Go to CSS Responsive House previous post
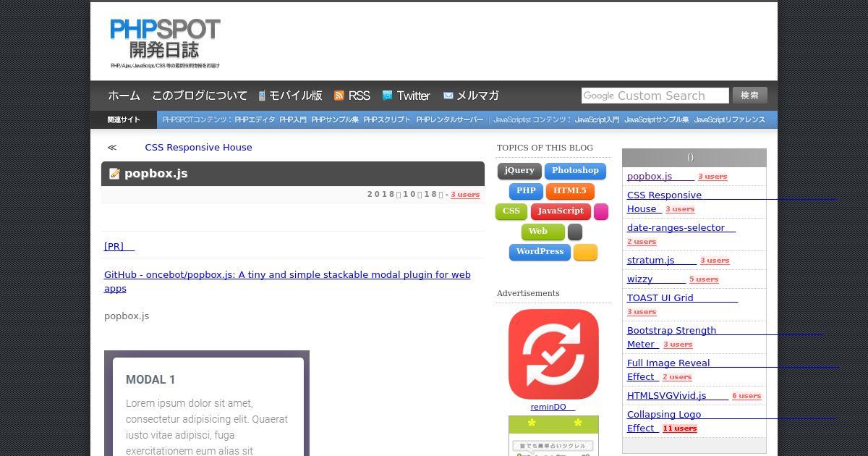868x456 pixels. (x=198, y=147)
